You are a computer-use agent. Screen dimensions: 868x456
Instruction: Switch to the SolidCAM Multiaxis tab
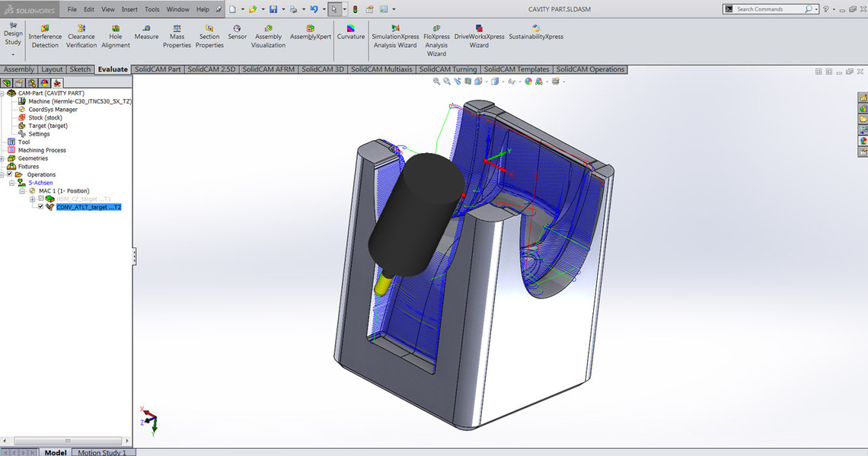(381, 69)
